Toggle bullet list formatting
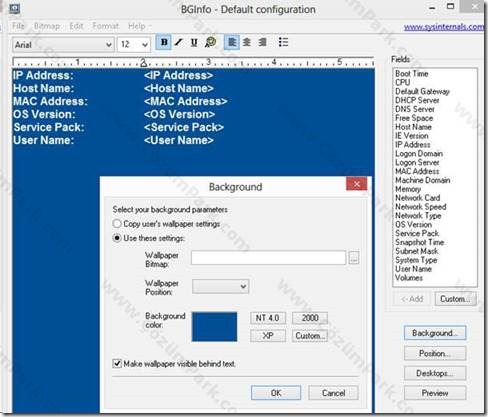Image resolution: width=488 pixels, height=417 pixels. [x=283, y=42]
